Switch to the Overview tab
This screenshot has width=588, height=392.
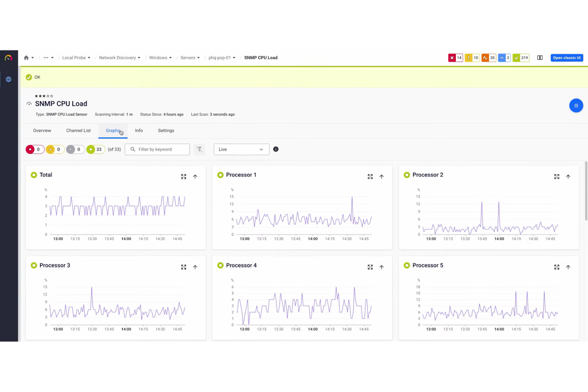point(42,131)
